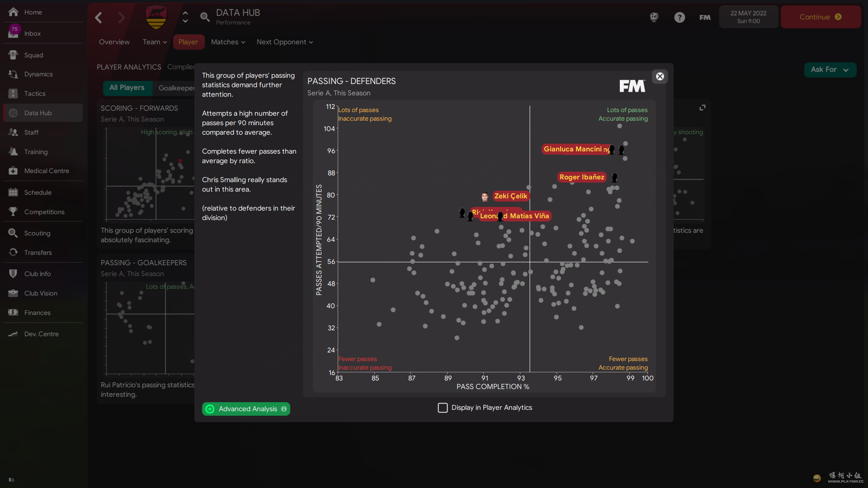
Task: Select the Goalkeepers filter tab
Action: coord(176,88)
